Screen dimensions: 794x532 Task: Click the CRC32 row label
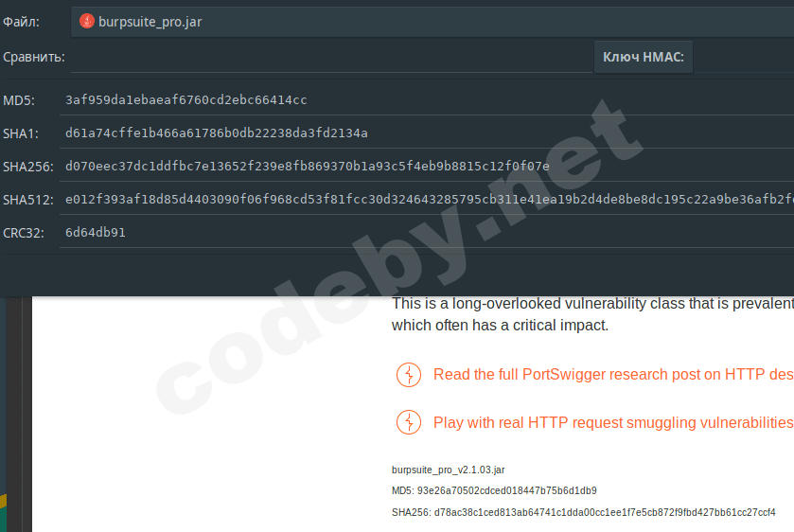point(24,233)
